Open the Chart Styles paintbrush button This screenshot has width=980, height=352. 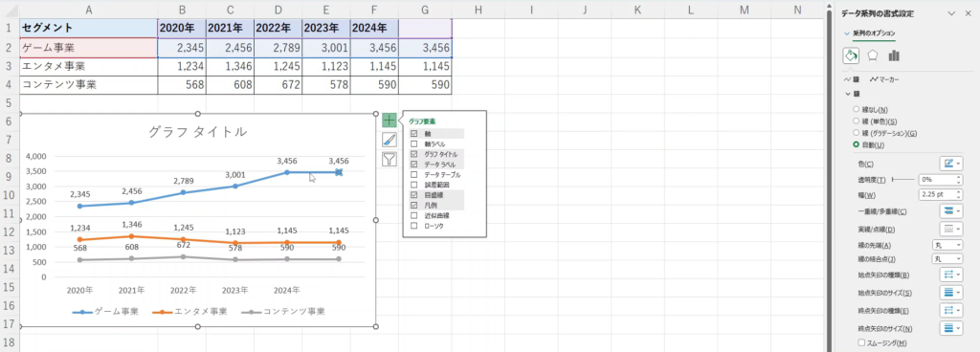[x=390, y=140]
